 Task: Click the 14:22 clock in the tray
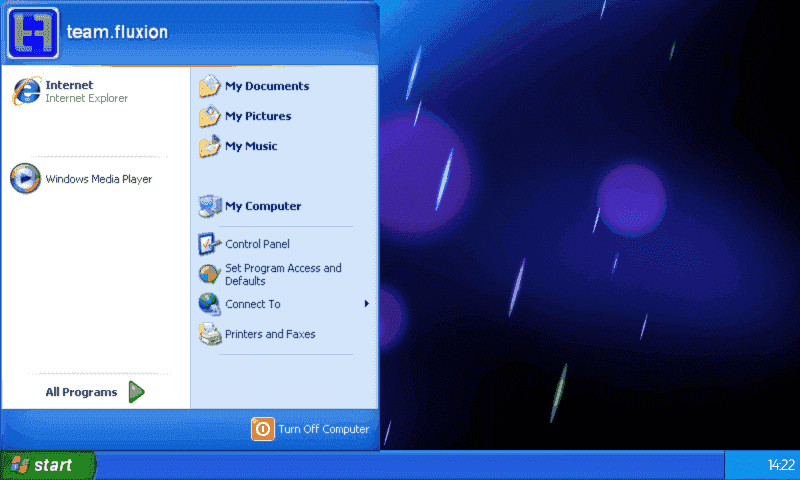[781, 465]
